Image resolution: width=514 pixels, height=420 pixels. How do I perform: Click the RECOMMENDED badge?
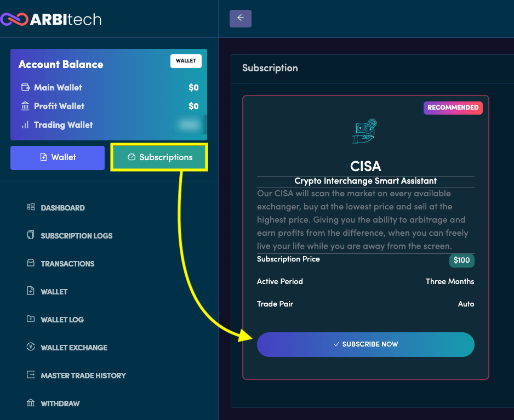(x=453, y=108)
